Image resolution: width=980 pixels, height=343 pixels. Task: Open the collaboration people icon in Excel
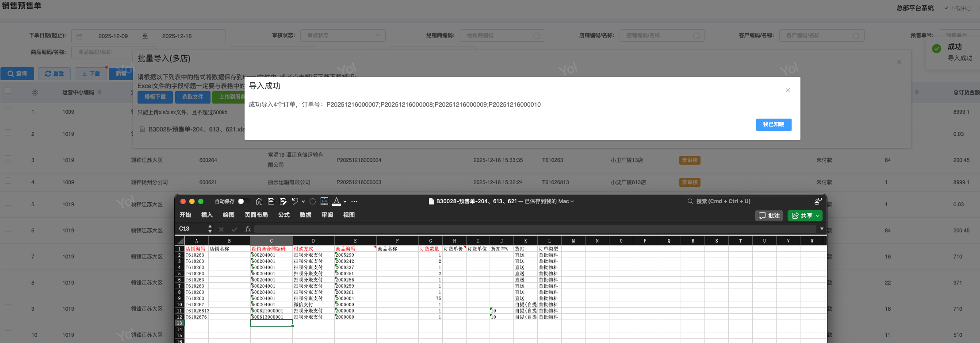[818, 201]
